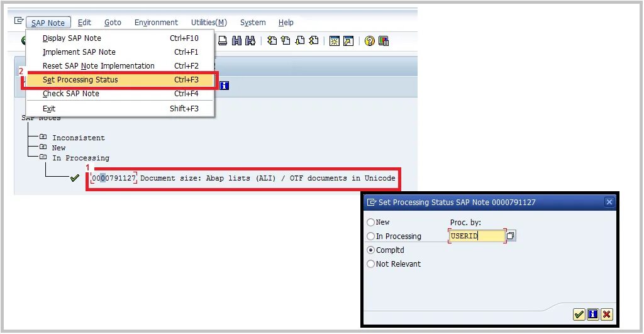644x334 pixels.
Task: Go to Next Page toolbar icon
Action: pyautogui.click(x=300, y=41)
